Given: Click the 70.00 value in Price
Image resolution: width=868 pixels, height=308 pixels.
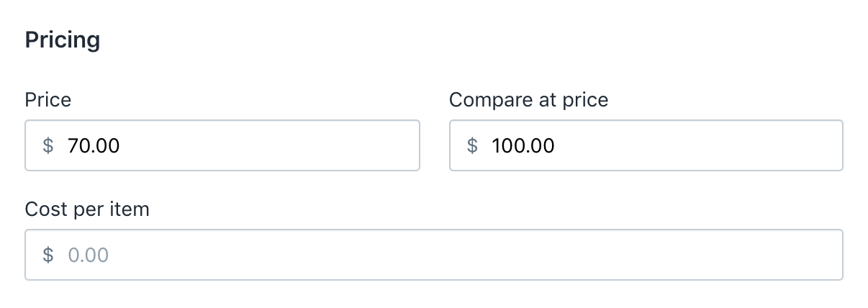Looking at the screenshot, I should (93, 146).
